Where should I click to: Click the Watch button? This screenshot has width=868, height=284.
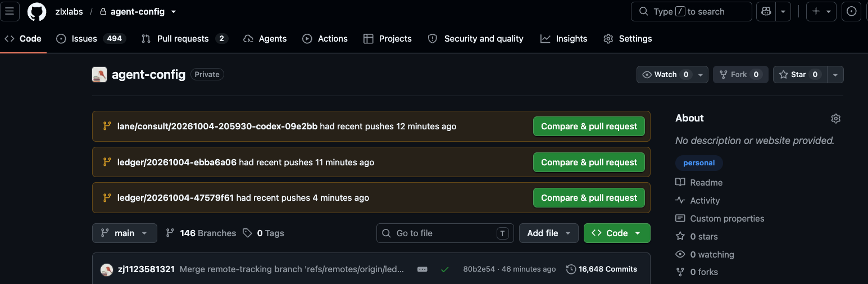(665, 75)
